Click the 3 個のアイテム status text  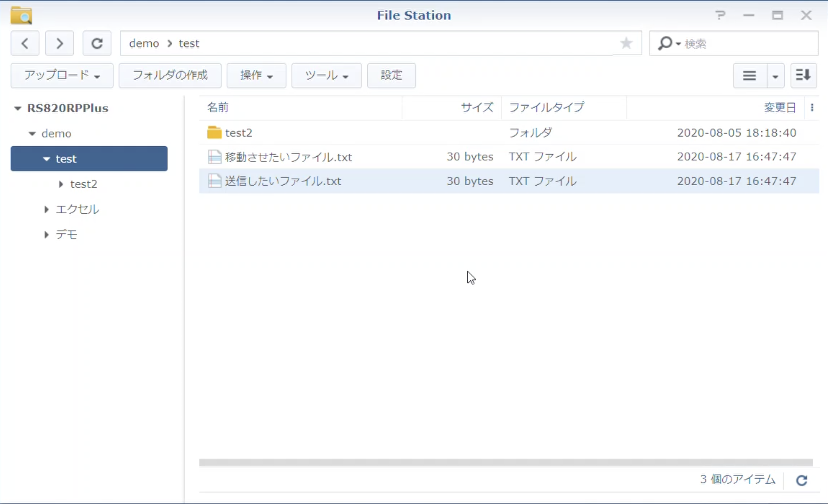[738, 479]
